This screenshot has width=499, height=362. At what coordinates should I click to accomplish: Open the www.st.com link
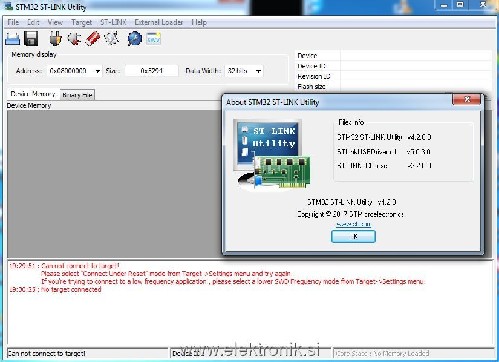353,224
